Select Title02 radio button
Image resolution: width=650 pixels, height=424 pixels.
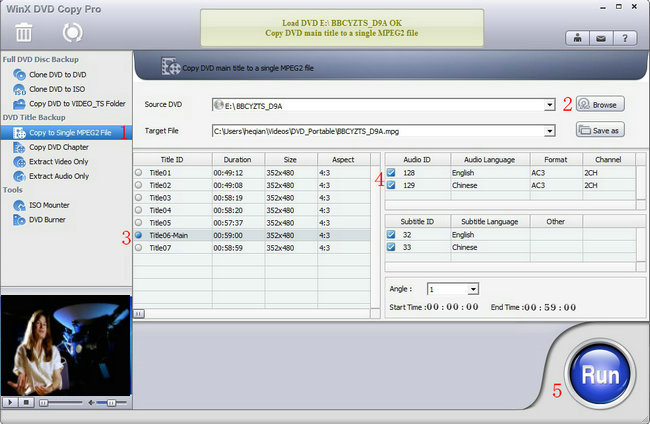coord(138,185)
